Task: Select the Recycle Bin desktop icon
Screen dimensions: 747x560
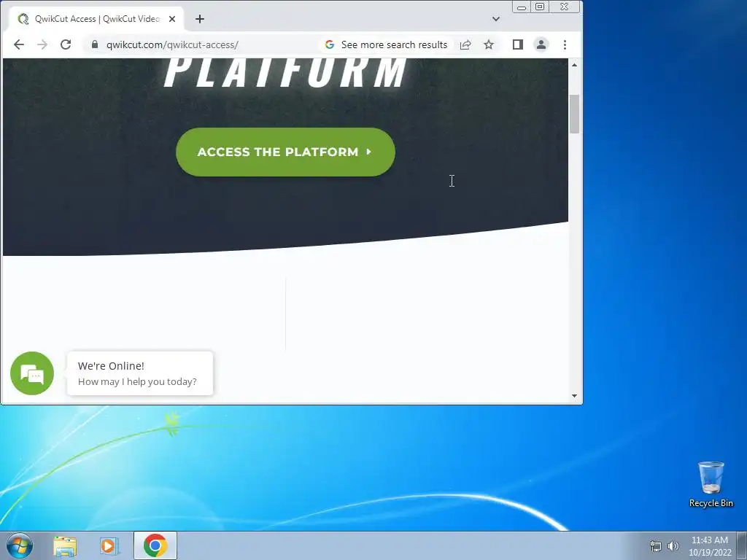Action: [711, 484]
